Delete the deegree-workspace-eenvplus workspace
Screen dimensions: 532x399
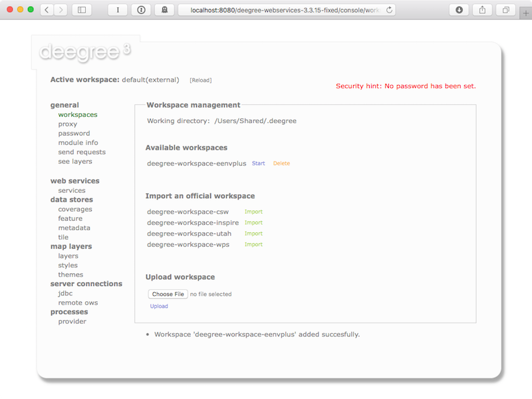(x=281, y=163)
